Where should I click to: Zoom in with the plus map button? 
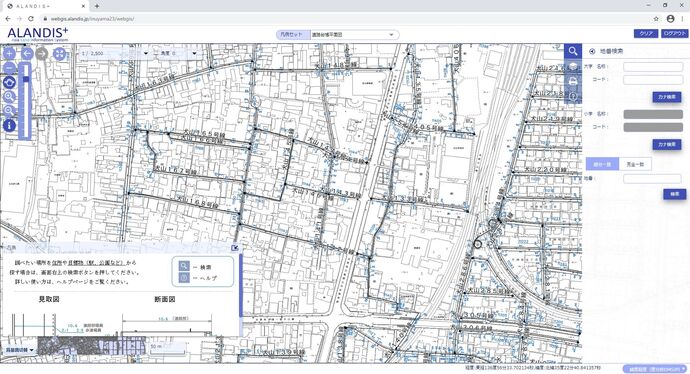[10, 54]
